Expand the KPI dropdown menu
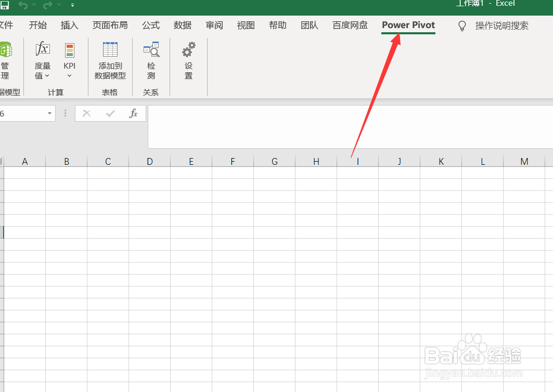553x392 pixels. coord(69,75)
